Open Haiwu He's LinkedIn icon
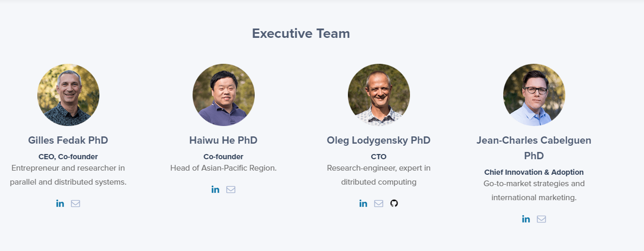This screenshot has height=251, width=644. [x=215, y=189]
